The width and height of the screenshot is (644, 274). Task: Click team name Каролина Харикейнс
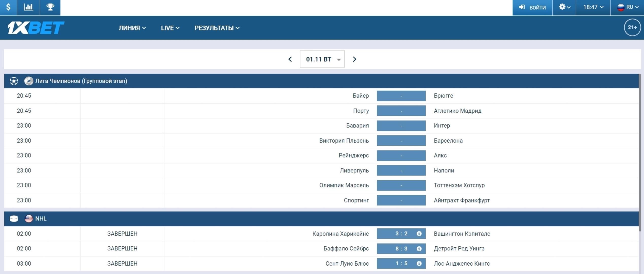click(x=341, y=234)
